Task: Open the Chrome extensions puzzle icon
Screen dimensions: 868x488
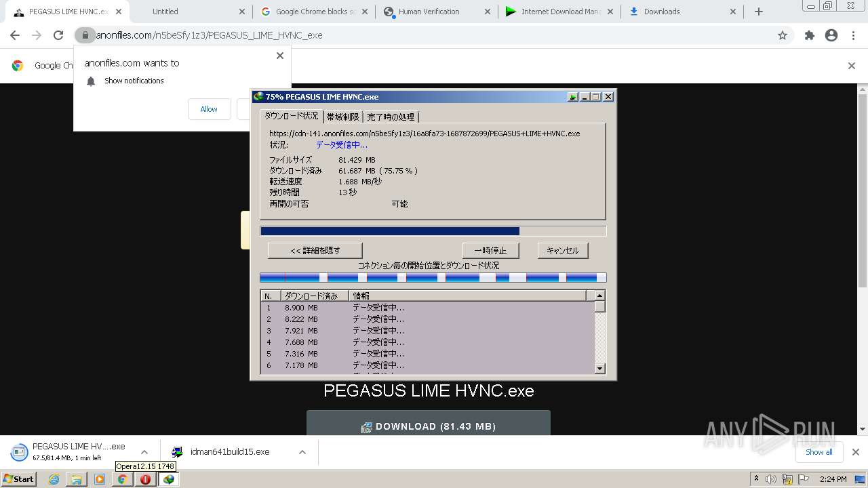Action: click(809, 35)
